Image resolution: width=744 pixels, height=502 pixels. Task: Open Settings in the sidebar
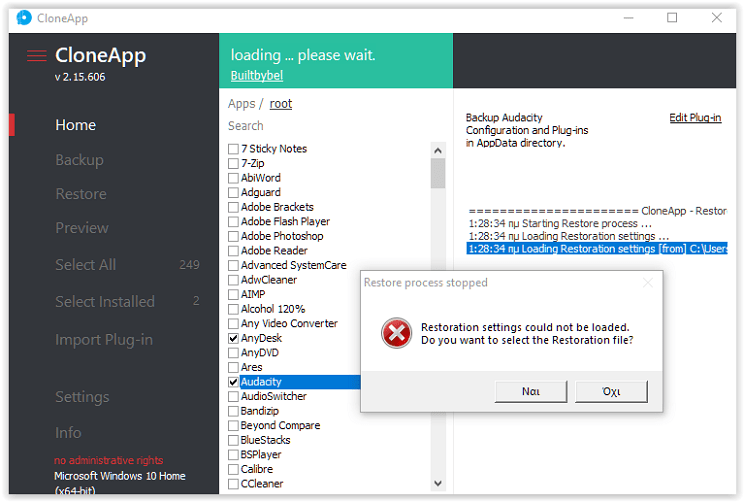pyautogui.click(x=82, y=397)
